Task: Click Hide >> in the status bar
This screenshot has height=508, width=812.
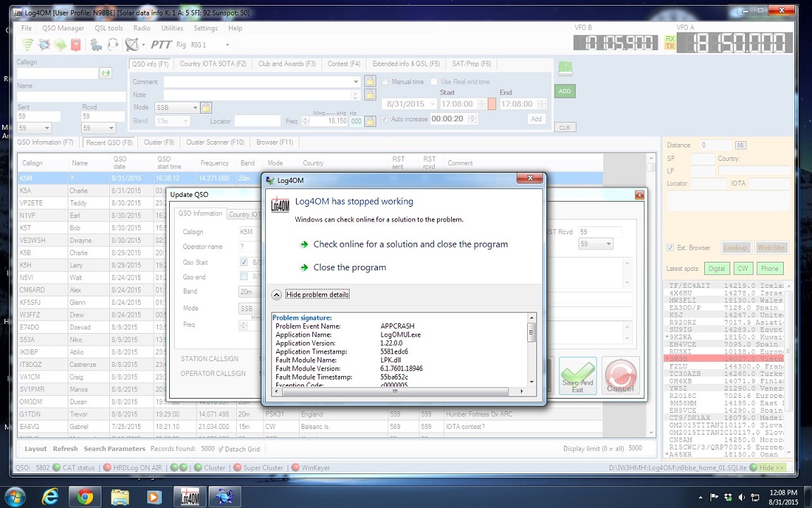Action: click(x=772, y=468)
